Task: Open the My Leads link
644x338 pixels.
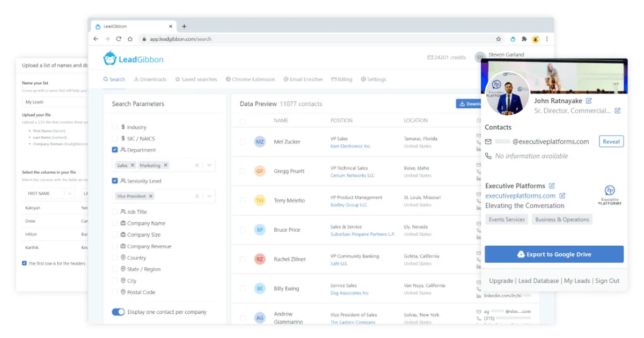Action: click(x=577, y=281)
